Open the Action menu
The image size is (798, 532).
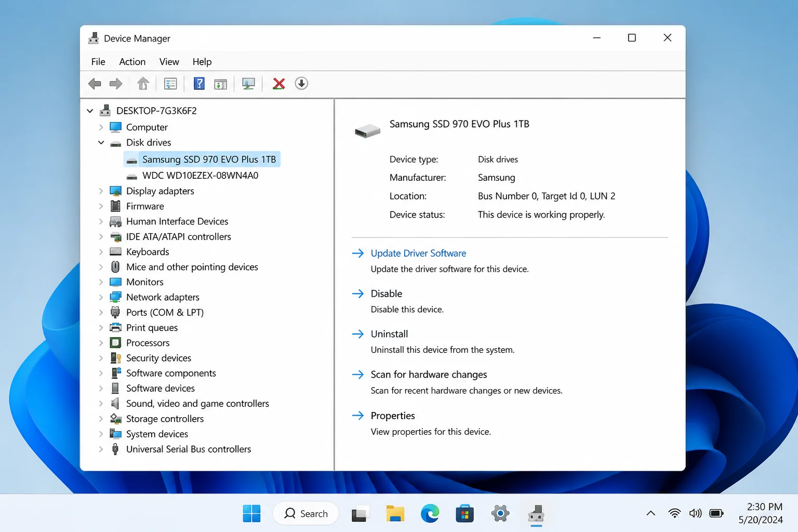(x=132, y=62)
